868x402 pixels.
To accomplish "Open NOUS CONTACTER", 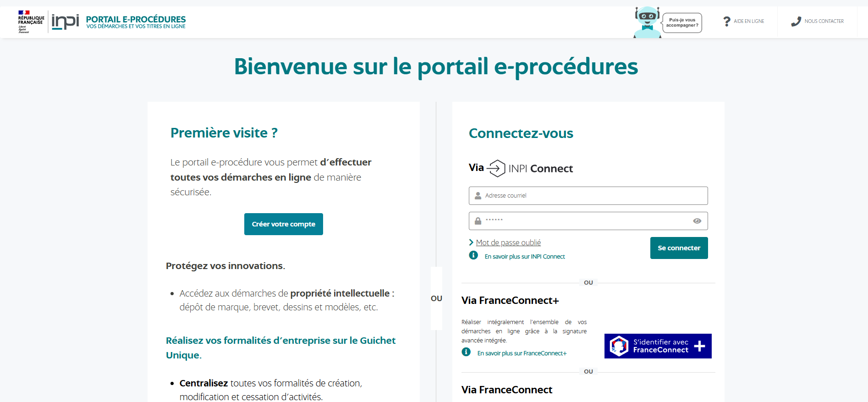I will (x=824, y=21).
